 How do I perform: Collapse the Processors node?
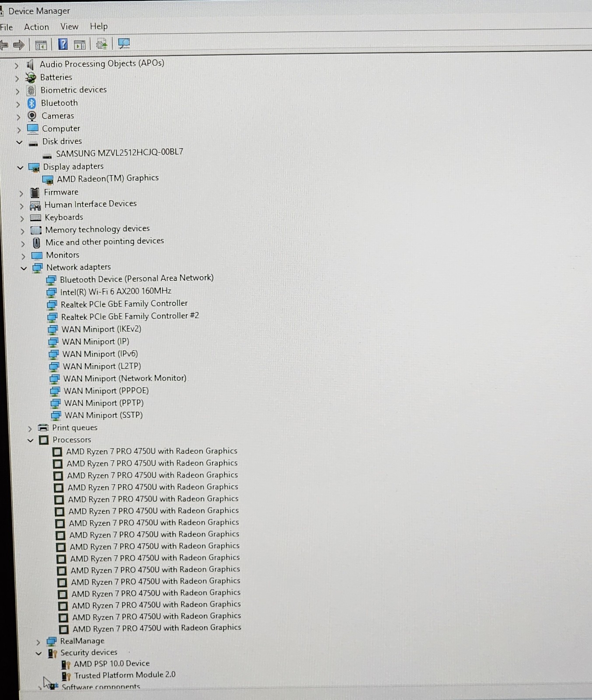coord(30,441)
